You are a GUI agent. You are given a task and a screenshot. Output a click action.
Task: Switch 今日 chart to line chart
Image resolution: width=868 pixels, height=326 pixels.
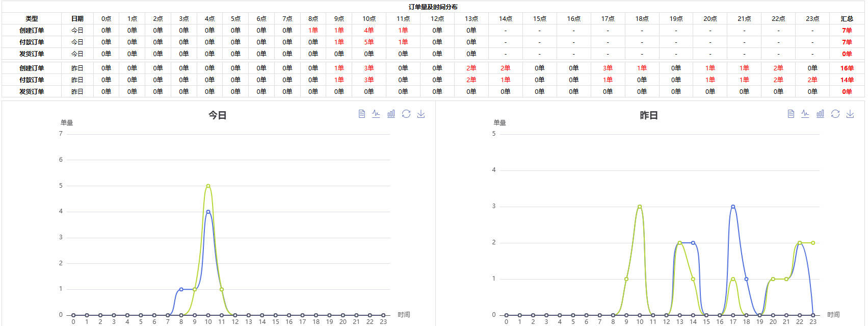[x=376, y=114]
